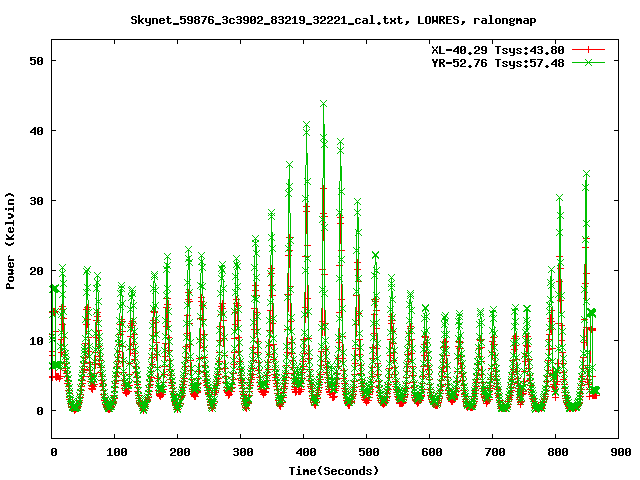Click y-axis tick label 30

pos(36,201)
